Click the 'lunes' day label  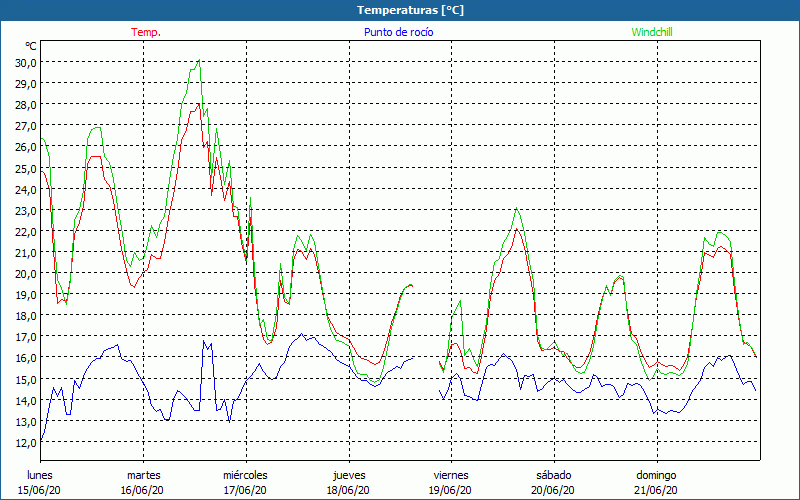(x=40, y=475)
